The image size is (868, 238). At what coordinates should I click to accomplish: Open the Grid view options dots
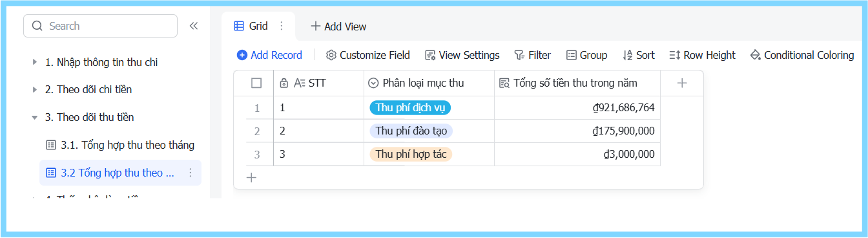pos(281,26)
